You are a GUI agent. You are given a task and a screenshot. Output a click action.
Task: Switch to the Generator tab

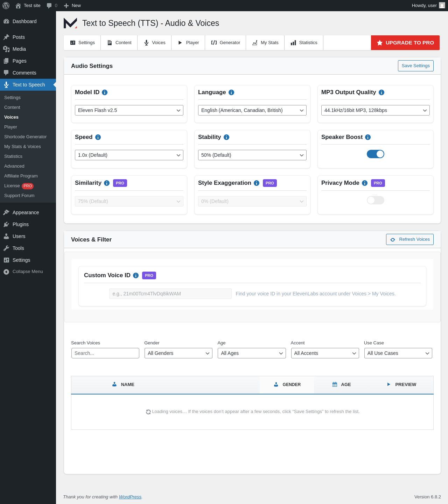pyautogui.click(x=225, y=43)
